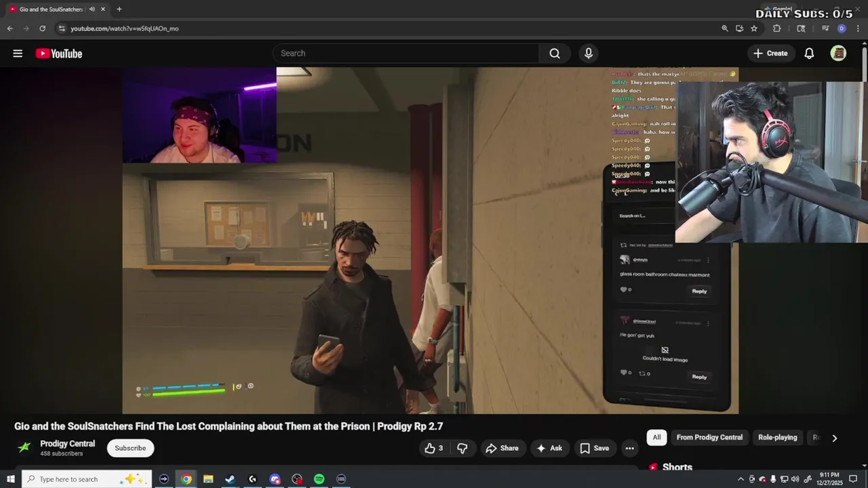The image size is (868, 488).
Task: Open the Chrome profile avatar D
Action: coord(842,28)
